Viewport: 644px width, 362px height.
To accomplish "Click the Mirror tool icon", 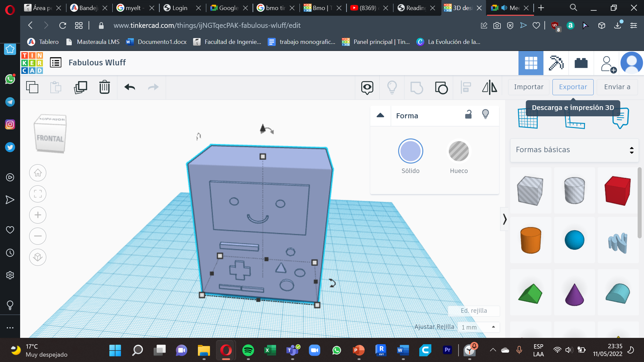I will point(490,87).
